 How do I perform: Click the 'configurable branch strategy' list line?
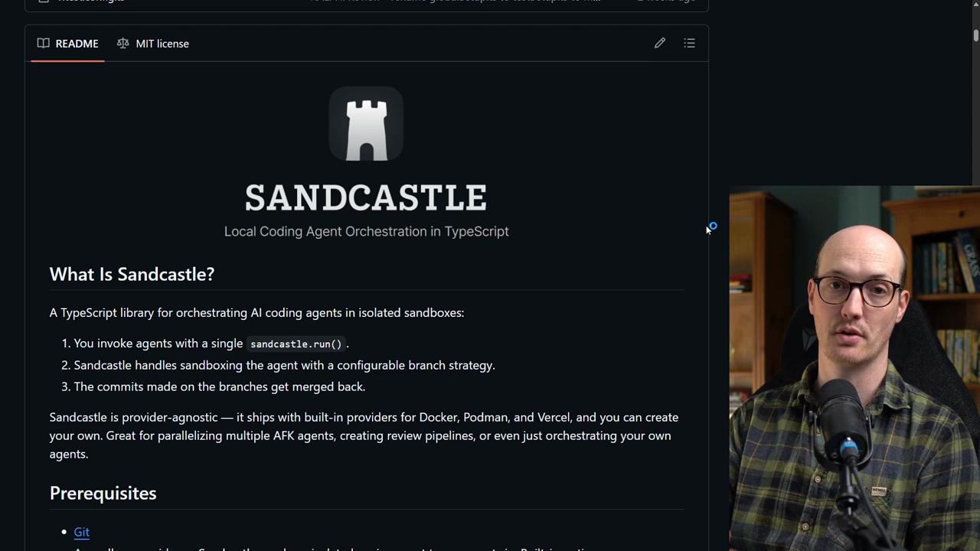tap(284, 365)
